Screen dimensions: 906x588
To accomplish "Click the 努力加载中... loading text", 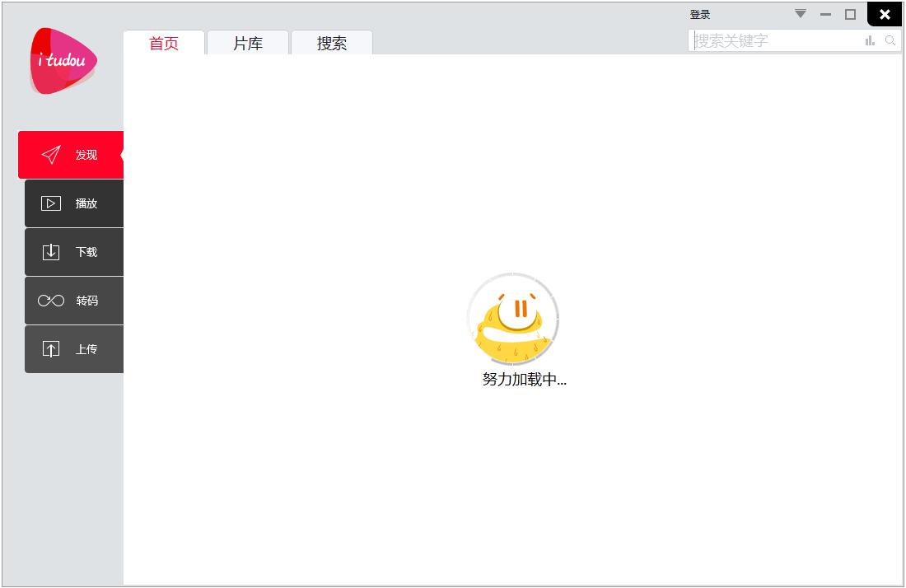I will 525,380.
